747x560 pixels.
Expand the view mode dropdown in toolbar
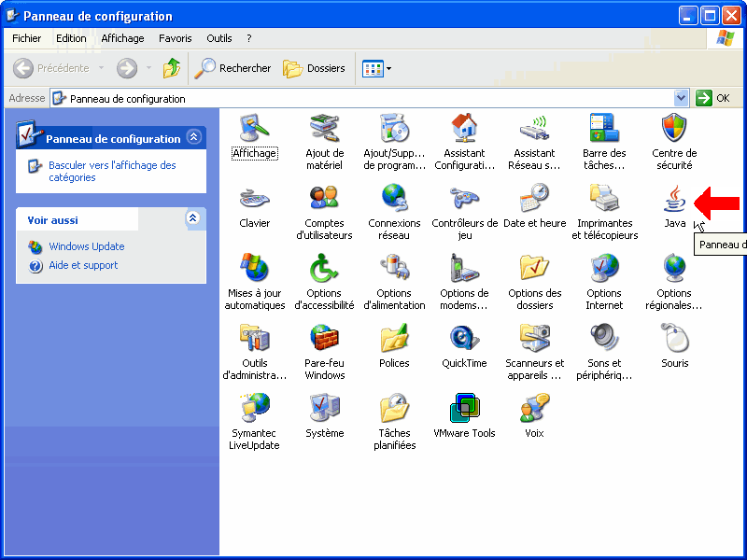point(388,68)
